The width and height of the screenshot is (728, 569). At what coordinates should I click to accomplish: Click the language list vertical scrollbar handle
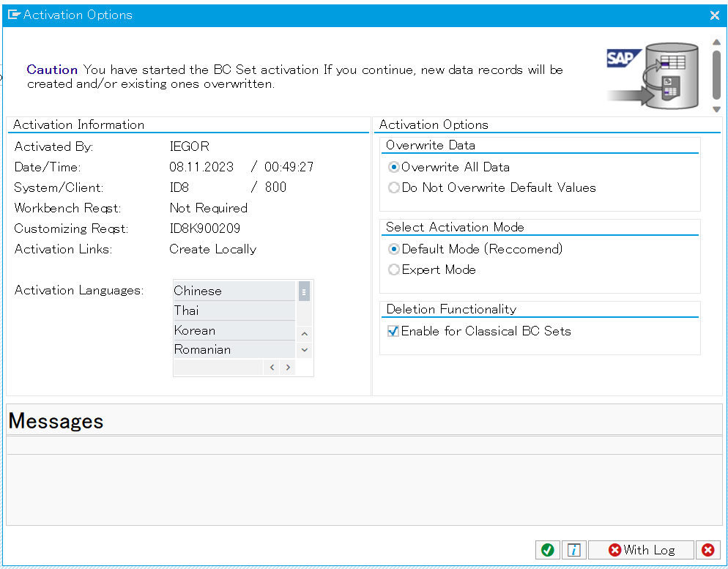point(304,291)
